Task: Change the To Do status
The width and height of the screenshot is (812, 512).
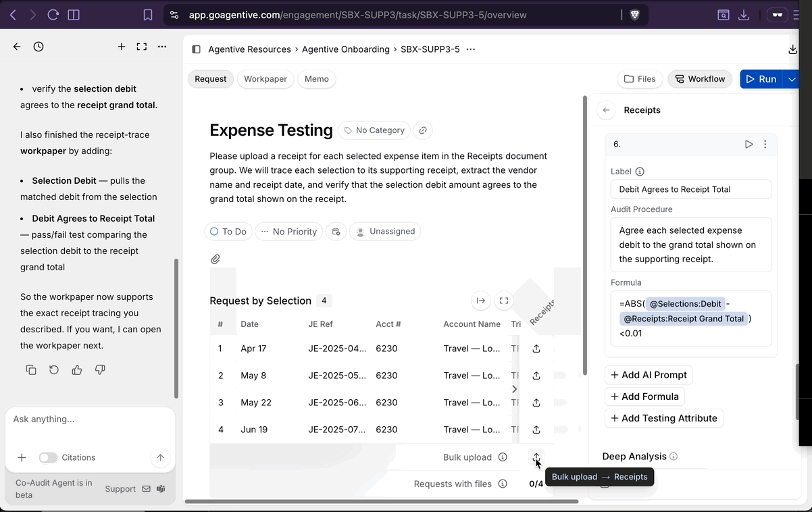Action: click(x=228, y=232)
